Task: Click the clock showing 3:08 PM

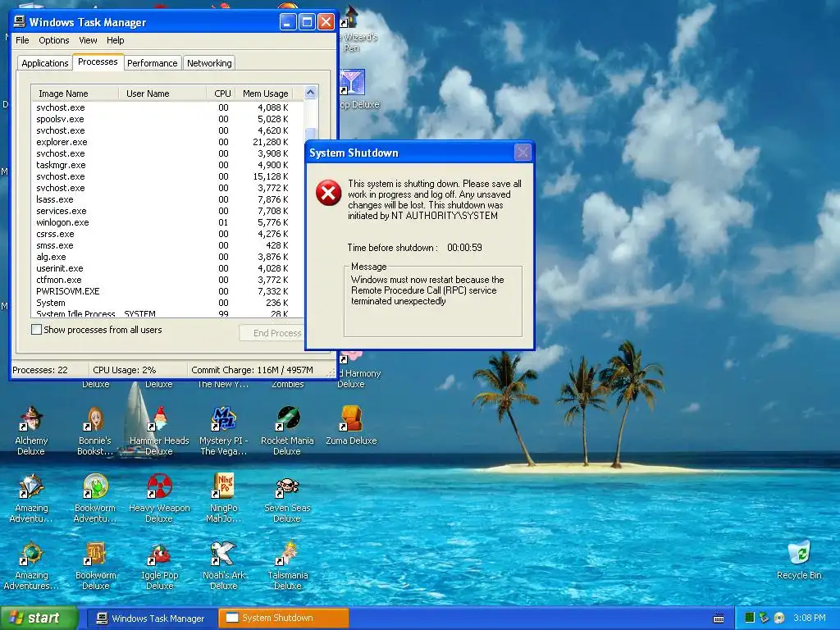Action: [810, 618]
